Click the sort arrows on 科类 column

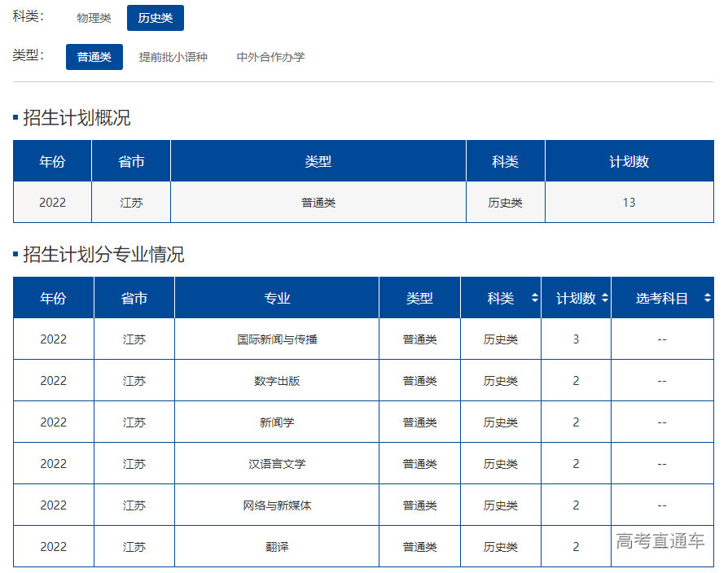tap(534, 298)
